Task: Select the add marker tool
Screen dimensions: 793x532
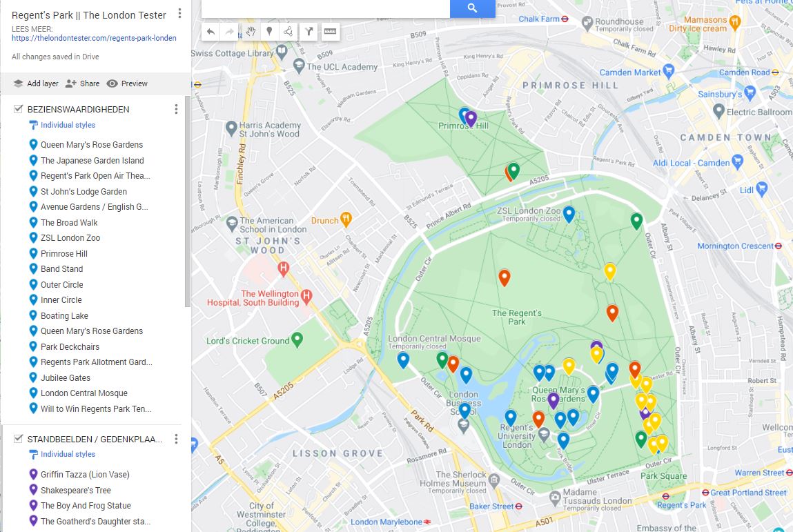Action: (270, 32)
